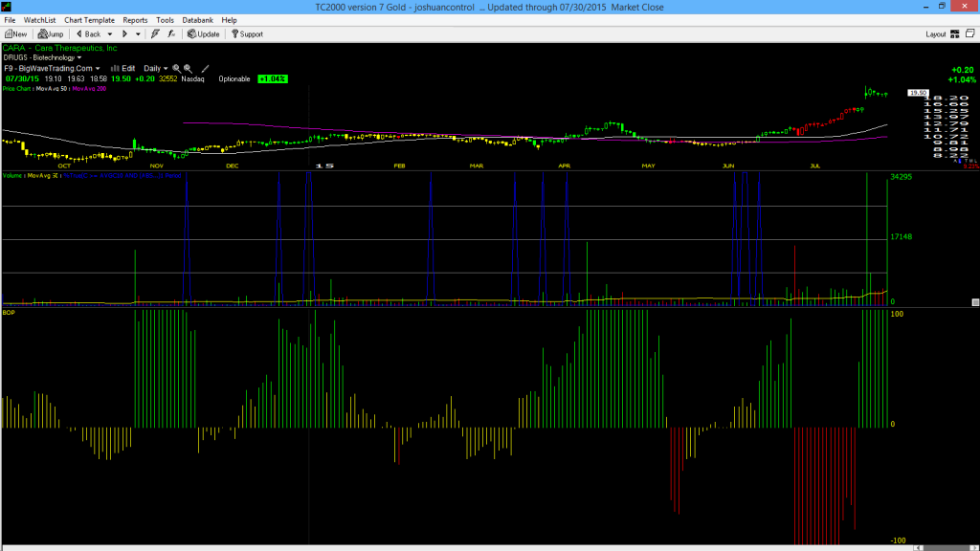This screenshot has width=980, height=551.
Task: Click the BOP indicator label
Action: point(9,313)
